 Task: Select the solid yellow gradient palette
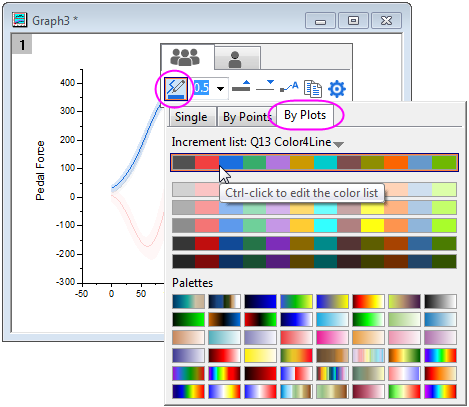(x=260, y=355)
